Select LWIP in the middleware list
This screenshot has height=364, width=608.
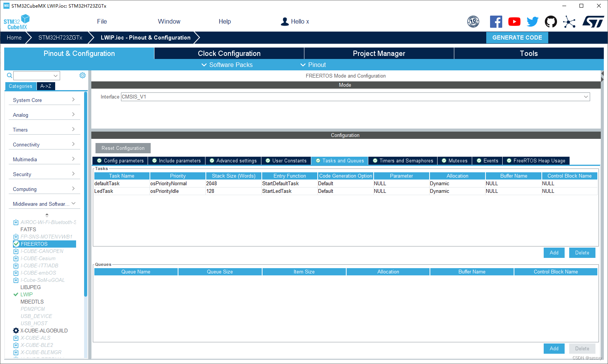(27, 294)
